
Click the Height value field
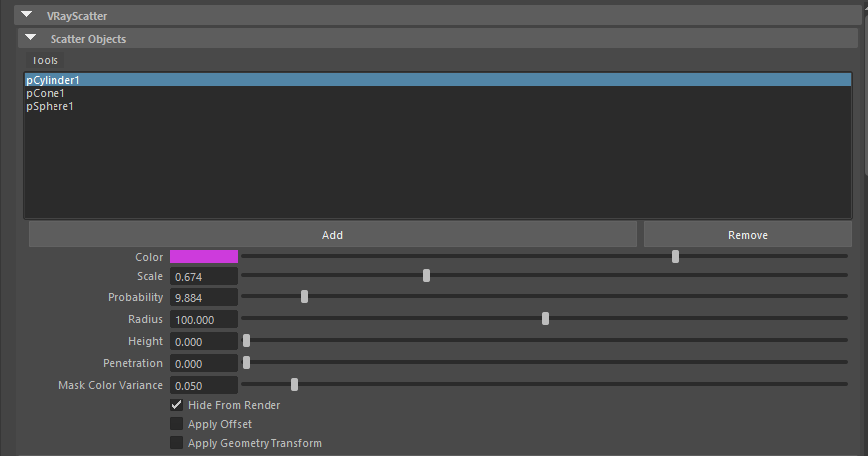pyautogui.click(x=204, y=341)
